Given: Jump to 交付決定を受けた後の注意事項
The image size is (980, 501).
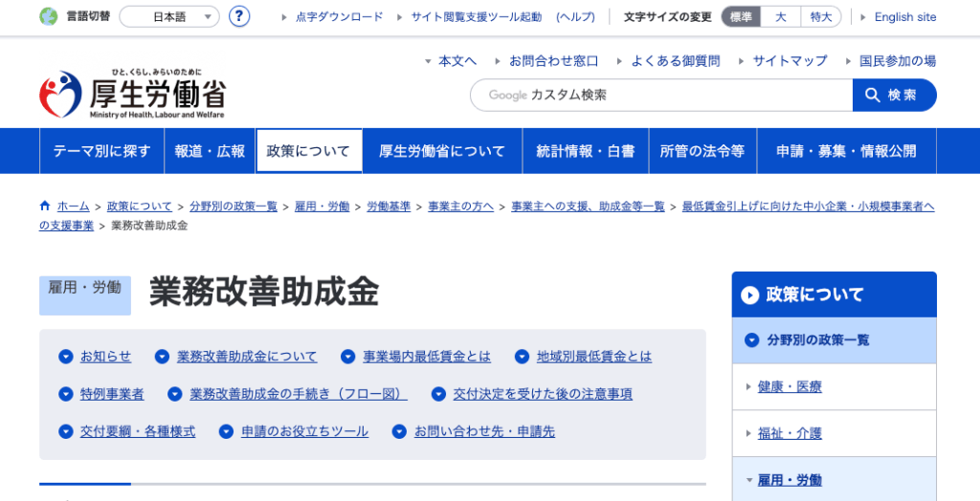Looking at the screenshot, I should tap(543, 394).
